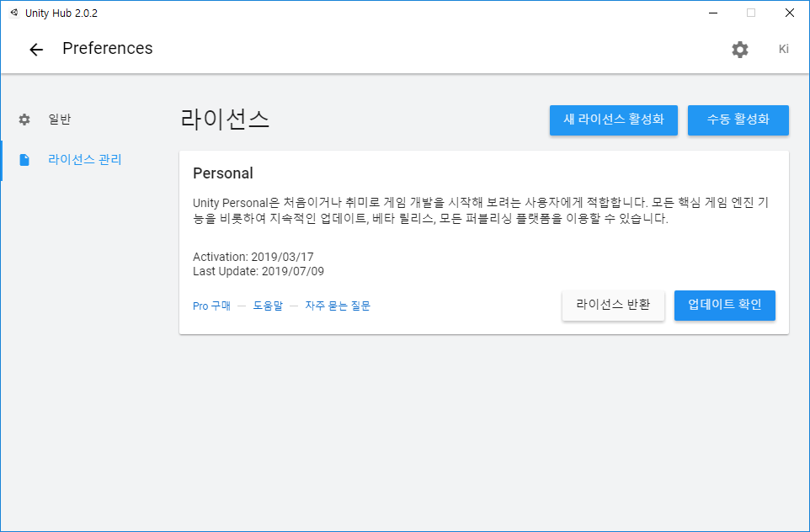Image resolution: width=810 pixels, height=532 pixels.
Task: Click the gear icon next to 일반
Action: pyautogui.click(x=24, y=120)
